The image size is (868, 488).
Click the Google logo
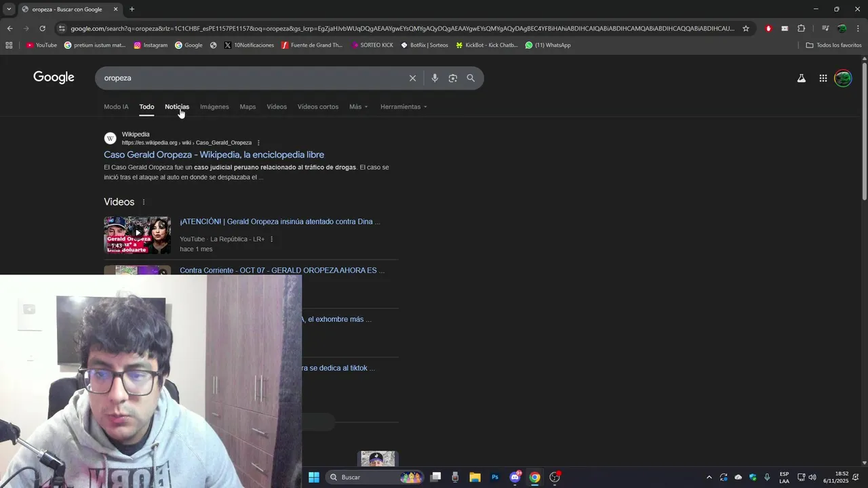click(54, 77)
